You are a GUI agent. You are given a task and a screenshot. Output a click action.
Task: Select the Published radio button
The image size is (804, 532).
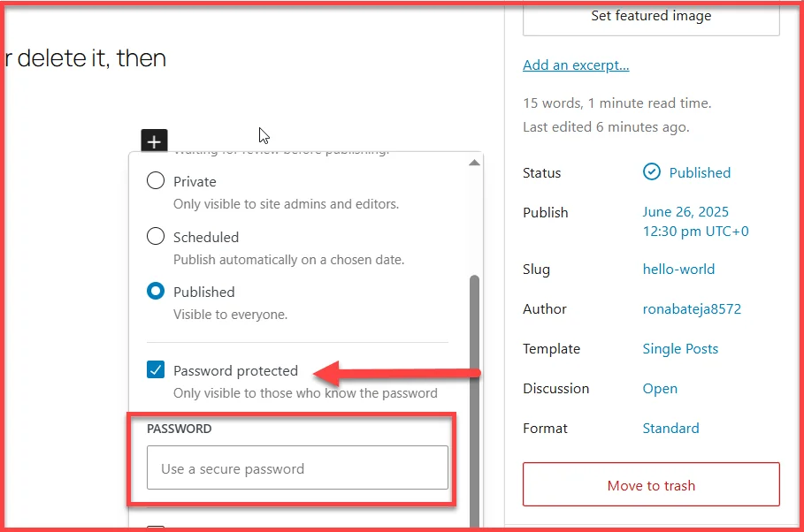coord(156,292)
